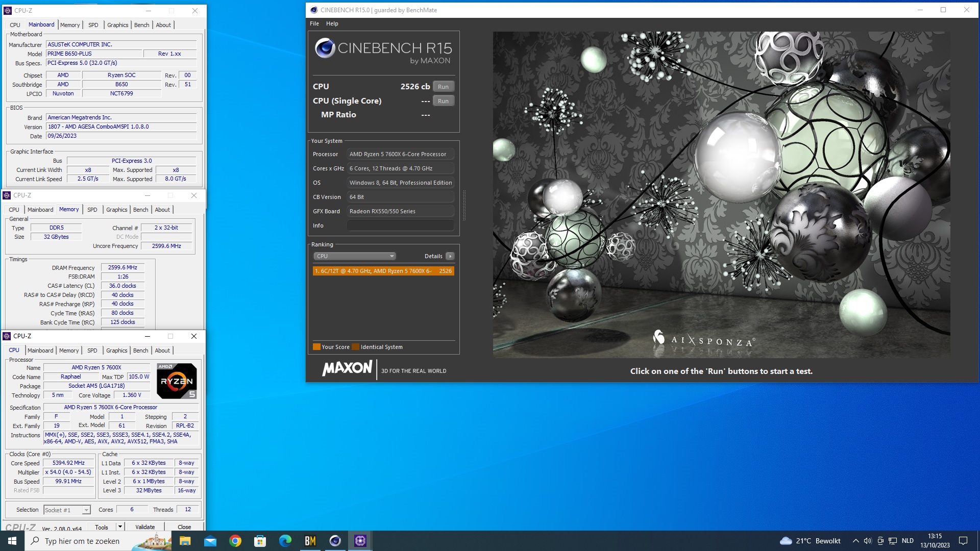Open the notification center icon
Viewport: 980px width, 551px height.
tap(963, 541)
